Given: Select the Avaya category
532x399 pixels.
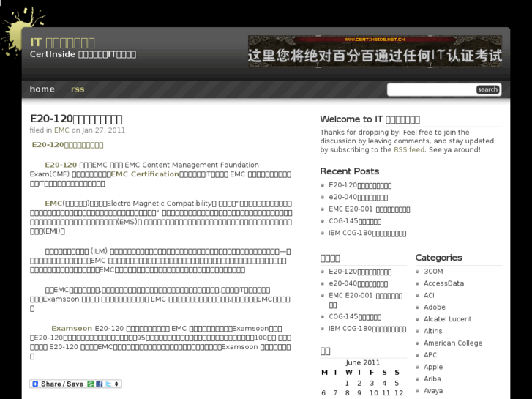Looking at the screenshot, I should click(x=433, y=391).
